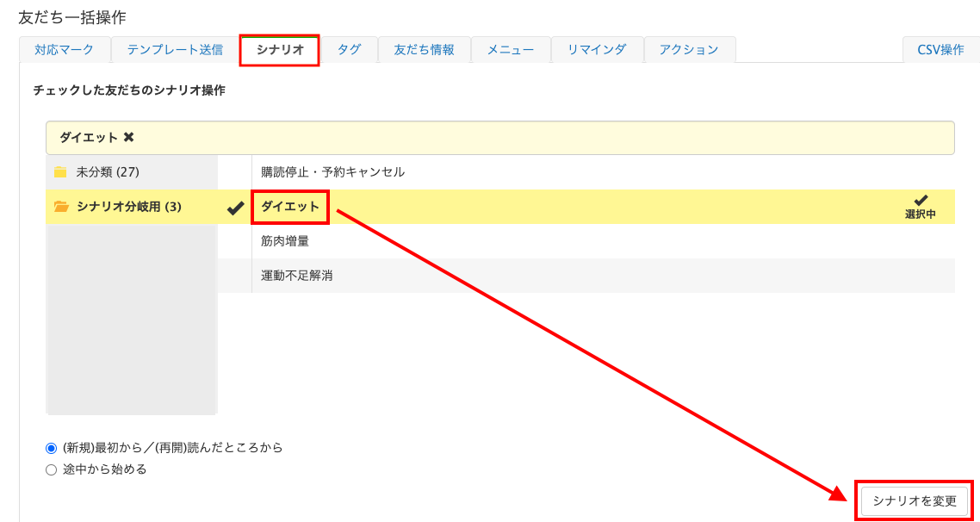Remove the ダイエット selection with X icon
Screen dimensions: 980x522
128,138
